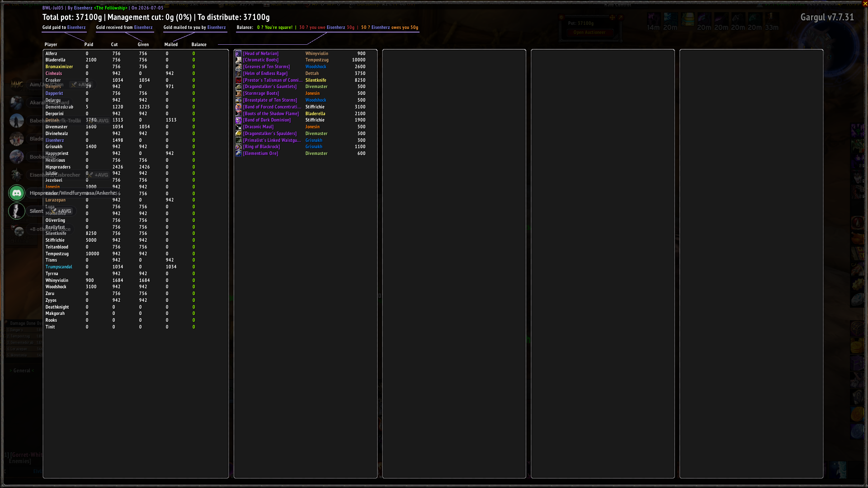This screenshot has height=488, width=868.
Task: Click the Band of Dark Dominion icon
Action: pos(238,120)
